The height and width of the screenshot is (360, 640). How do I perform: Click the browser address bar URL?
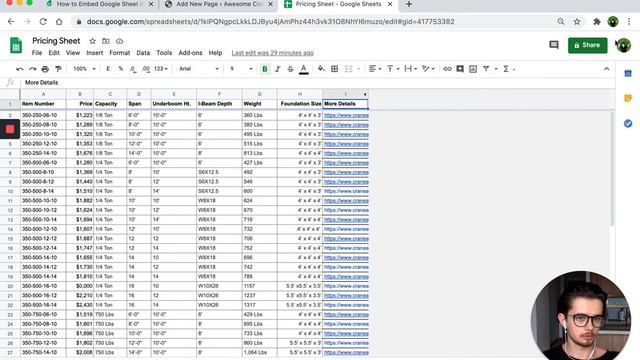tap(270, 22)
